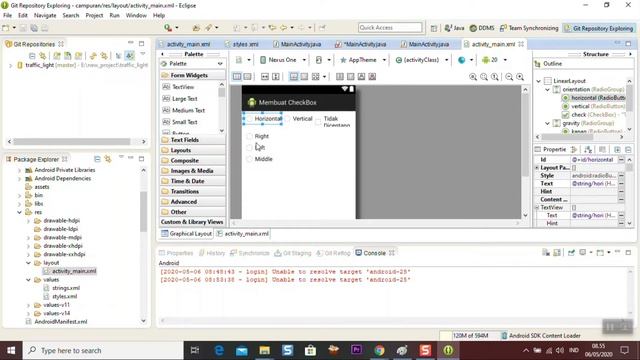
Task: Expand the Images & Media palette category
Action: click(192, 171)
